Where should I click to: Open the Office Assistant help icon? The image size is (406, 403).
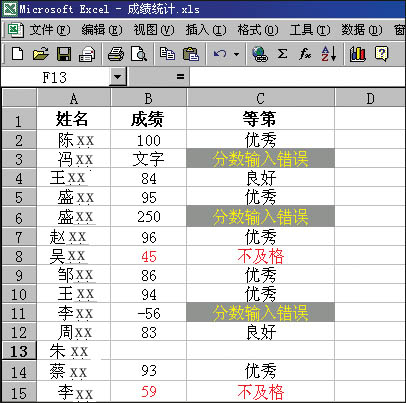[x=381, y=53]
